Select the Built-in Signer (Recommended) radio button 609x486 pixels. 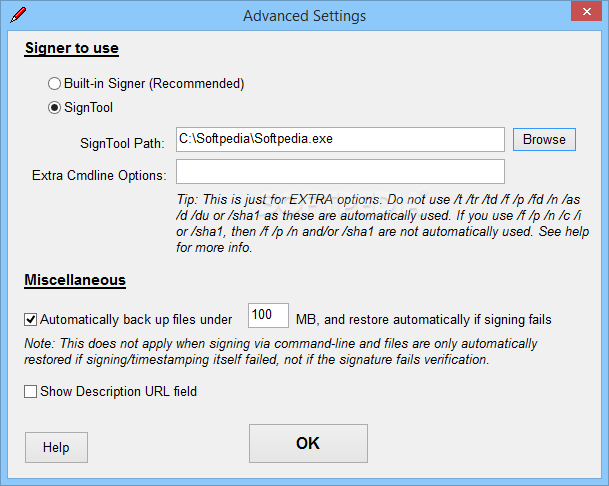54,84
